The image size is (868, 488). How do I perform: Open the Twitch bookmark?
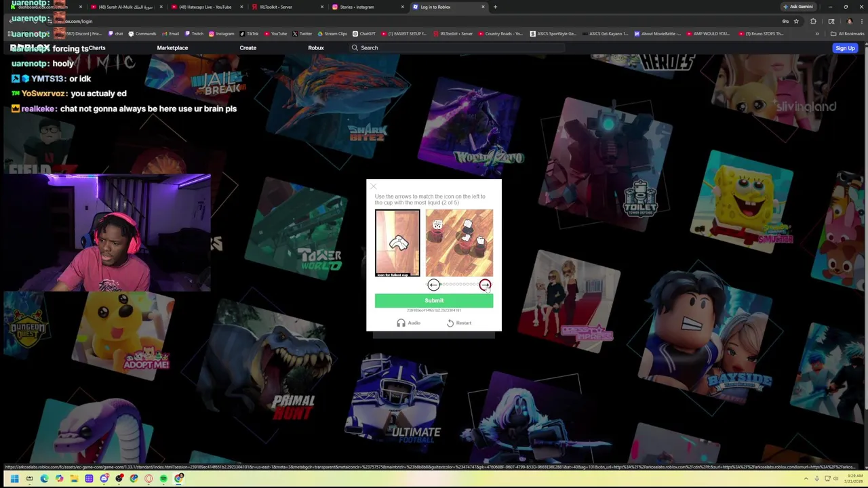click(194, 33)
